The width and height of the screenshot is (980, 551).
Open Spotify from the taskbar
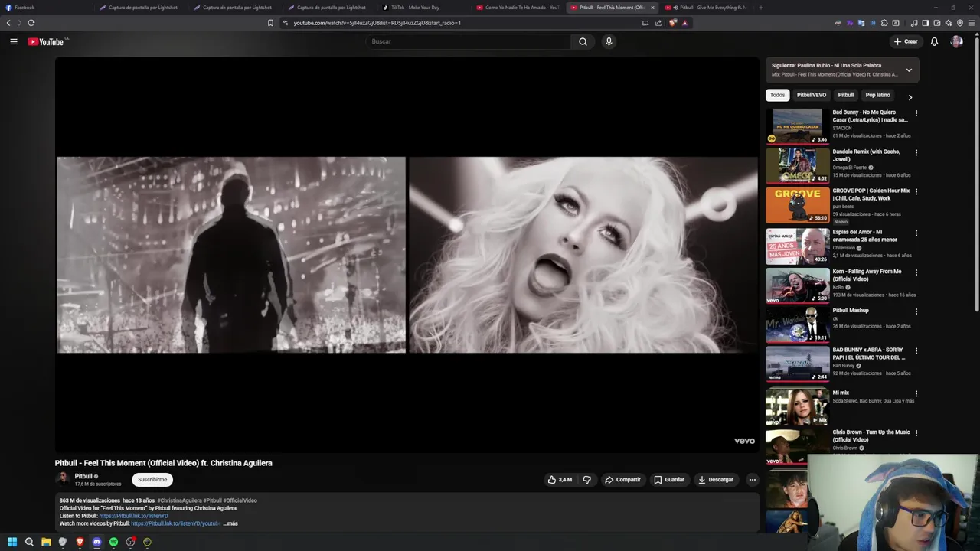click(113, 542)
